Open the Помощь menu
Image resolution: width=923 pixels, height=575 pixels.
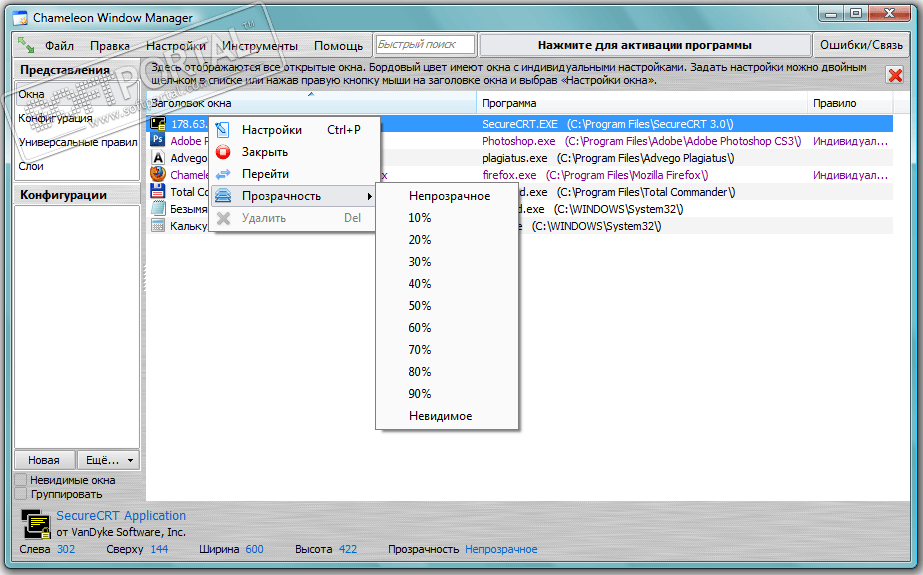[x=338, y=45]
